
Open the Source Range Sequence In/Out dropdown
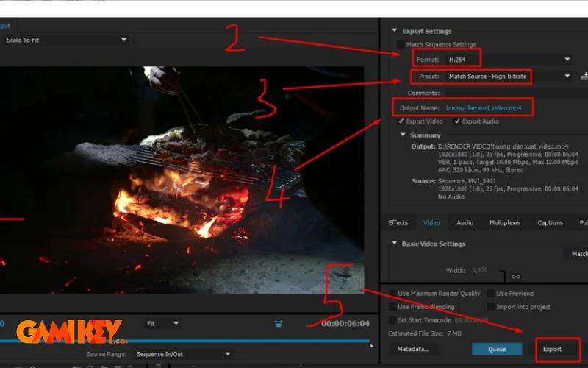coord(182,354)
